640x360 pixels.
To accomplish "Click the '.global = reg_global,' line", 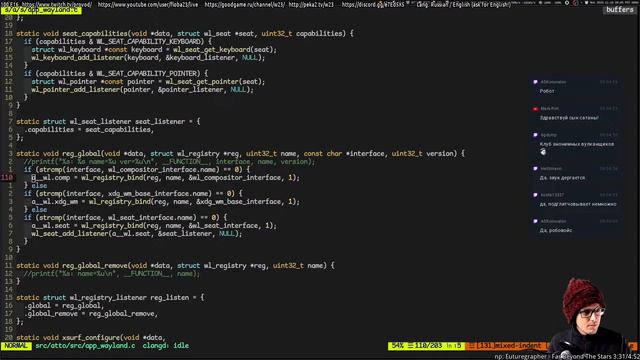I will tap(64, 306).
